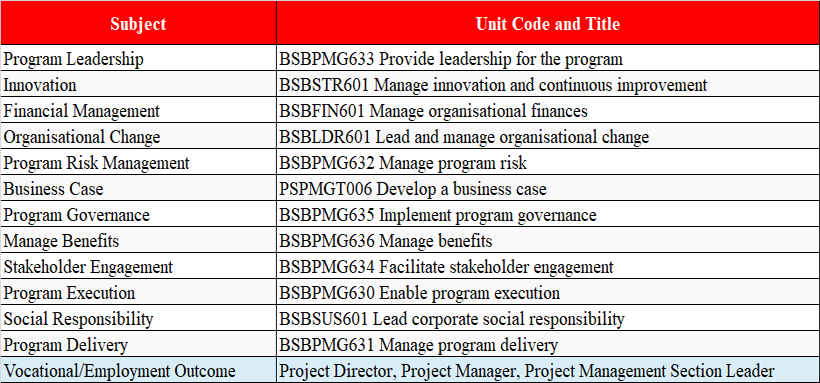This screenshot has height=383, width=820.
Task: Click the 'Innovation' subject cell
Action: click(x=138, y=84)
